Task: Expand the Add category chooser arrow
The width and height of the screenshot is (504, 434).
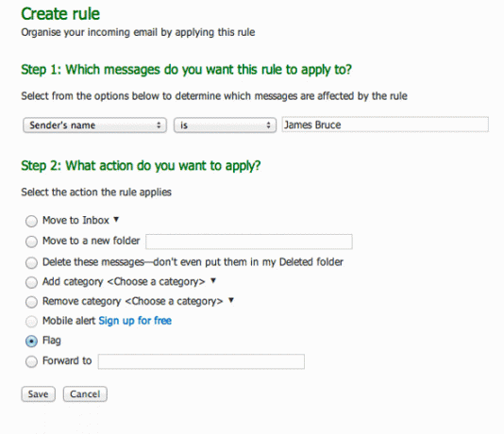Action: coord(212,281)
